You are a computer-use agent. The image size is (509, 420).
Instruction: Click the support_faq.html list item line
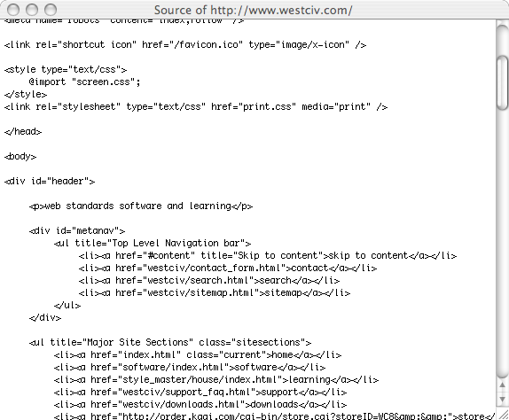tap(200, 392)
